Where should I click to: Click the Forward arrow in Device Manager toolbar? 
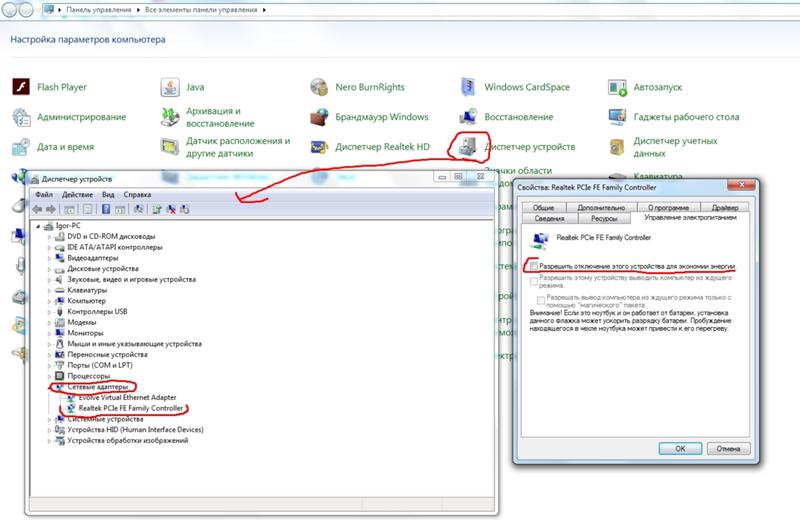click(51, 209)
